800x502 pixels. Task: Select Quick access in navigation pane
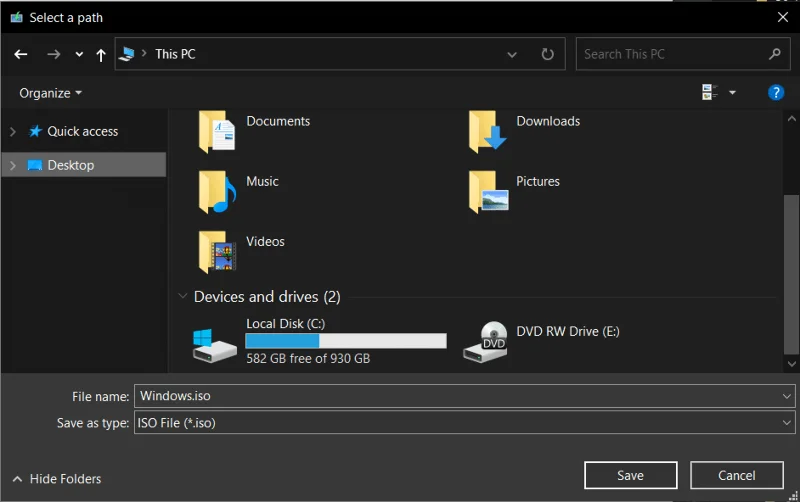83,132
